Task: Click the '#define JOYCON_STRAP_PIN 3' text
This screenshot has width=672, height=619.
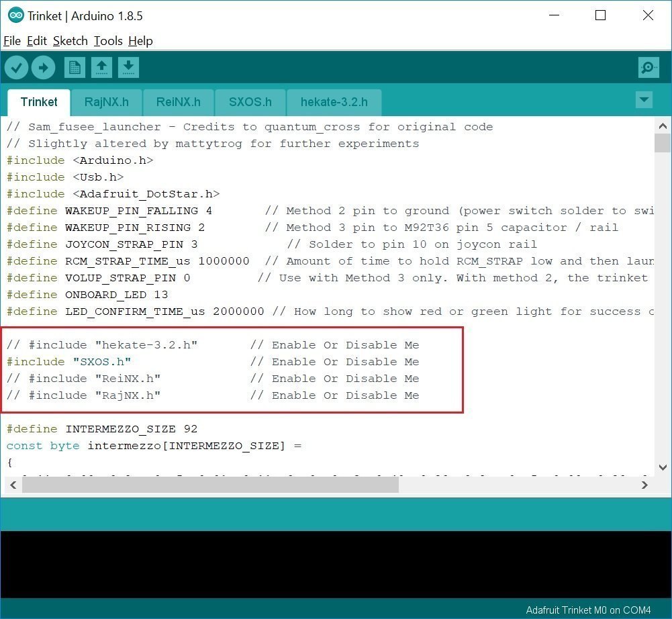Action: pos(102,244)
